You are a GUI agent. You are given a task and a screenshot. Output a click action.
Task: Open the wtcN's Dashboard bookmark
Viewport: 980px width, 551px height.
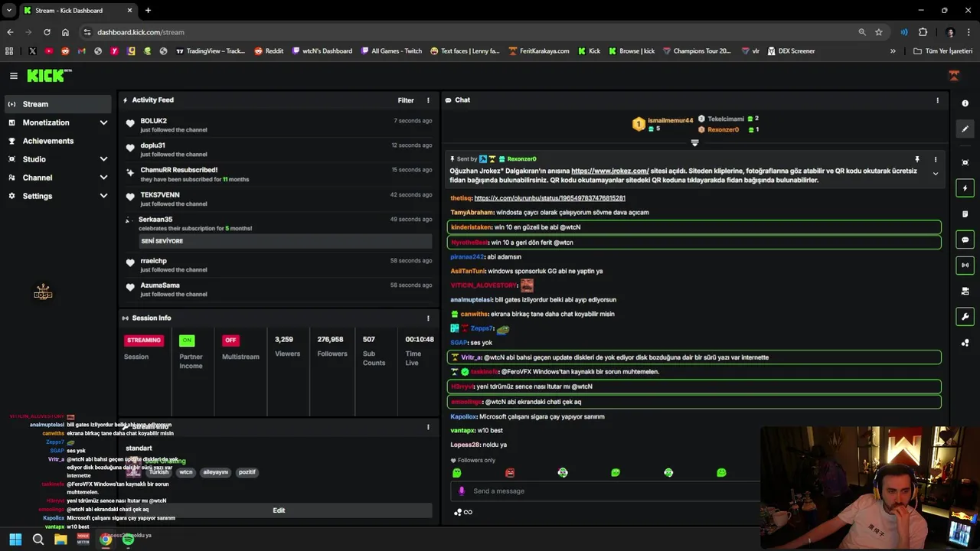[322, 51]
